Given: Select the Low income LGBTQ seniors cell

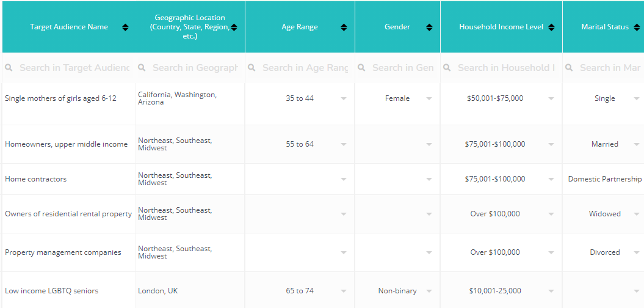Looking at the screenshot, I should pos(68,291).
